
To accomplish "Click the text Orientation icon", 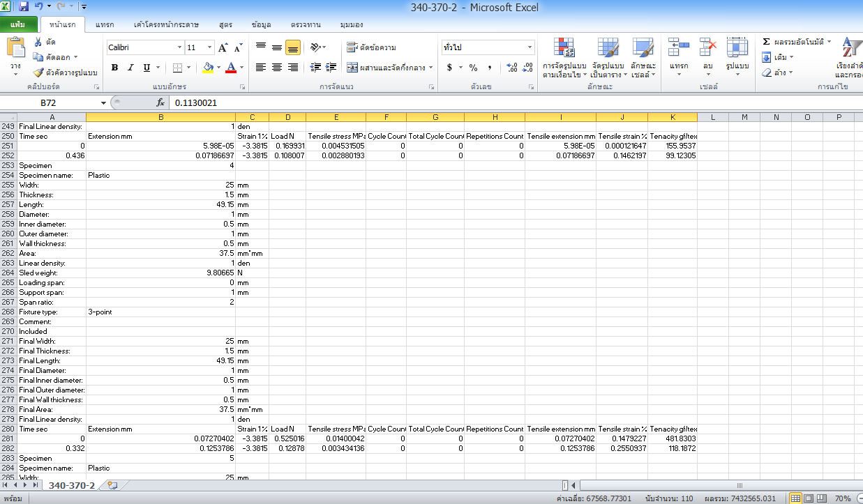I will coord(315,47).
